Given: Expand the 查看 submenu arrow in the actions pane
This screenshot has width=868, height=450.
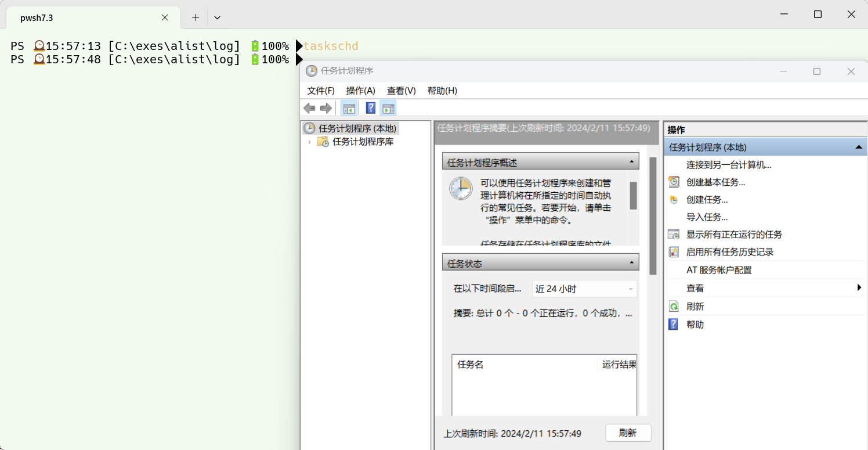Looking at the screenshot, I should point(859,287).
